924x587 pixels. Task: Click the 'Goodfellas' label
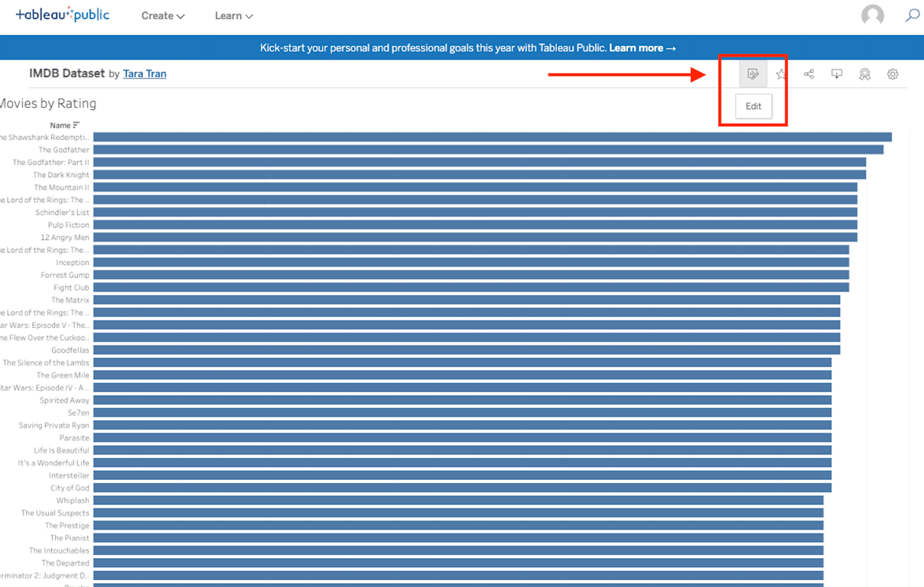point(70,350)
